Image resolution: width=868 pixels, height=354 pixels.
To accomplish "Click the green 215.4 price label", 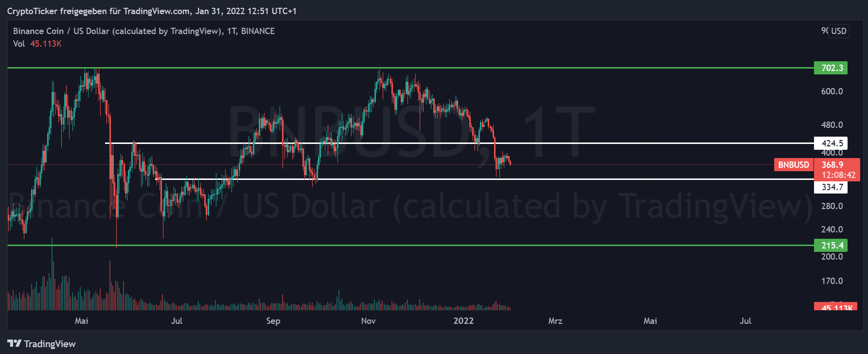I will [x=831, y=246].
